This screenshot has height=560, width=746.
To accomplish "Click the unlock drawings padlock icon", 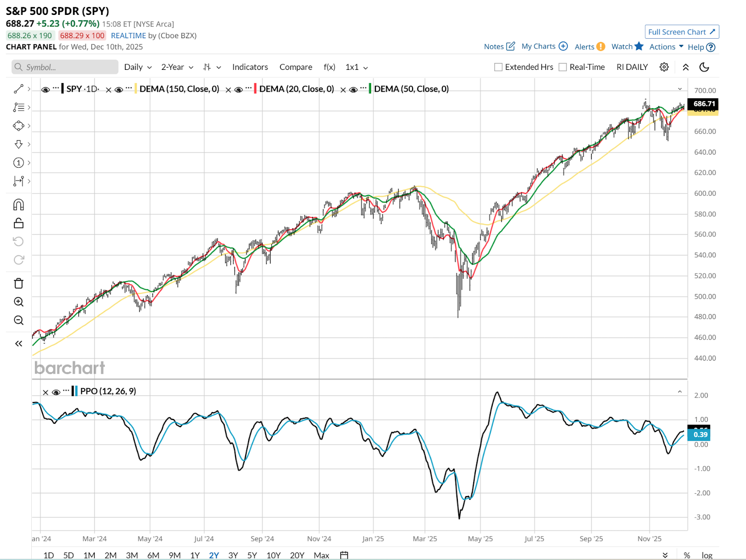I will point(19,223).
